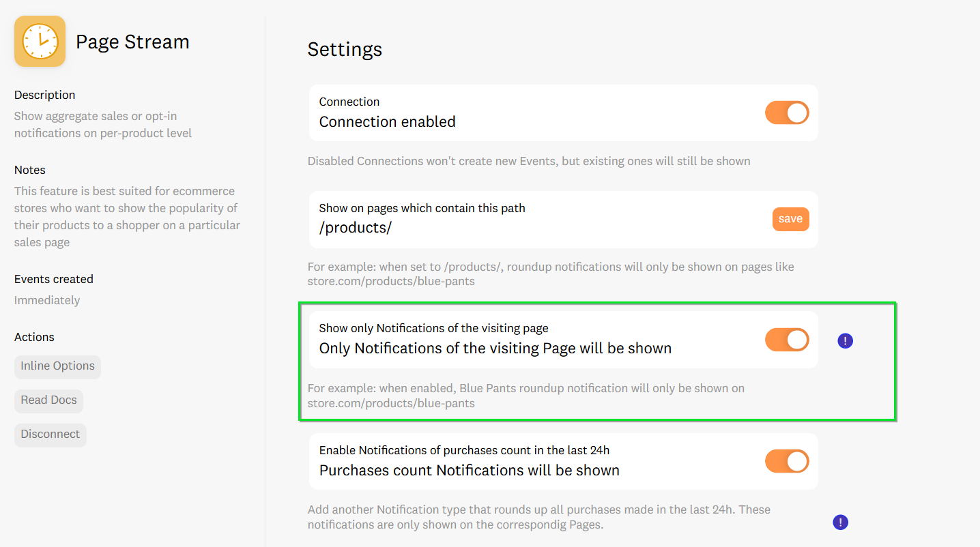
Task: Select the Notes section label
Action: [x=30, y=170]
